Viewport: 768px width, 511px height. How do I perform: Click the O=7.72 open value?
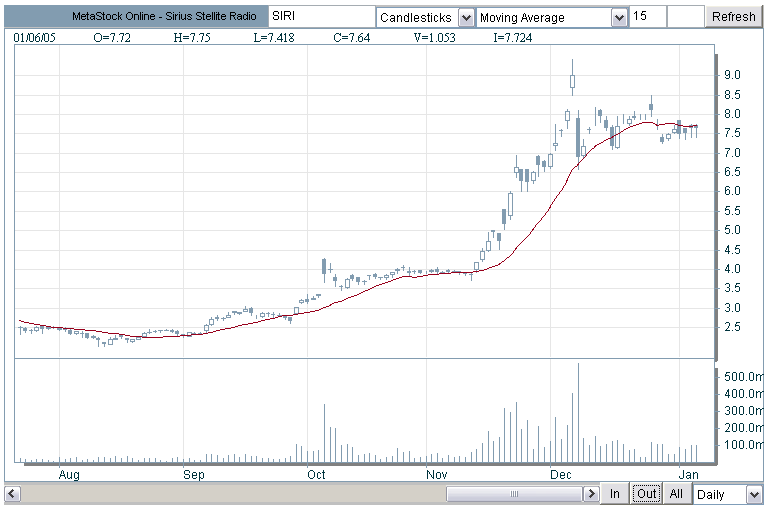click(x=112, y=38)
